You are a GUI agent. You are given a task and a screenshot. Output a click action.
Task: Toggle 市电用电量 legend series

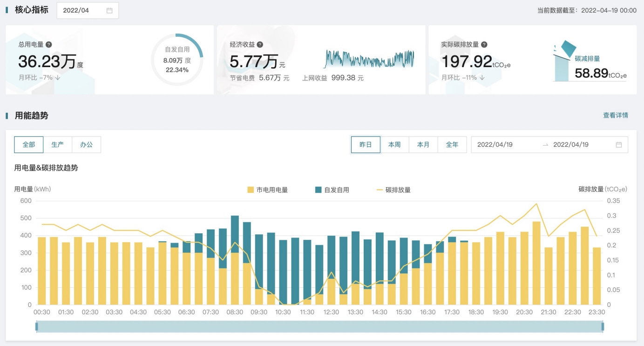pyautogui.click(x=268, y=190)
